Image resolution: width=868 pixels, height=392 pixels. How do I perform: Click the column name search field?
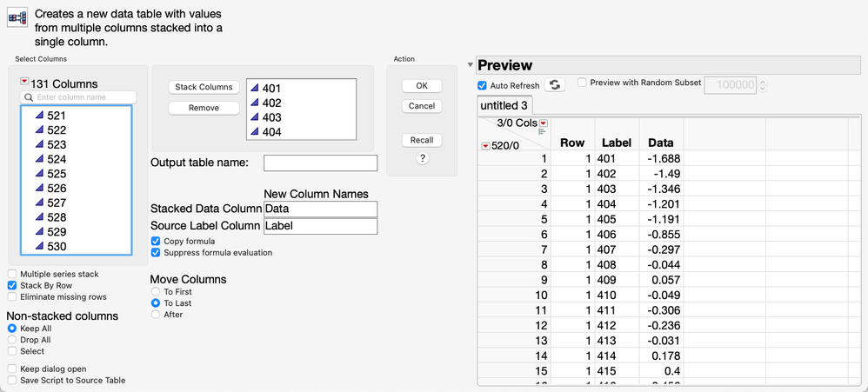point(78,97)
